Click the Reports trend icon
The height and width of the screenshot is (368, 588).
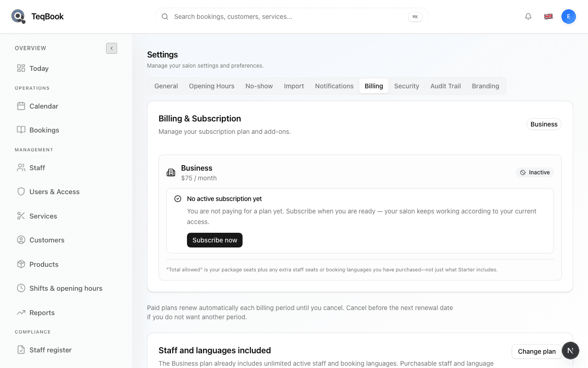point(21,313)
